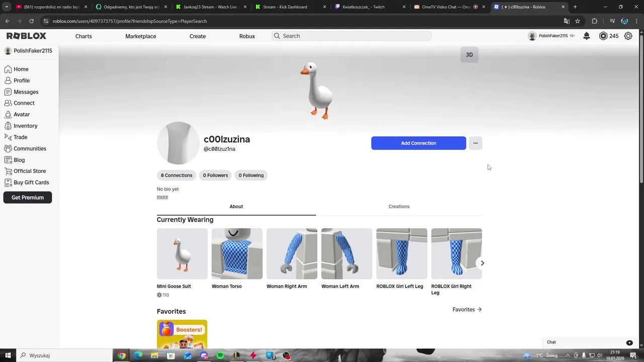The image size is (644, 362).
Task: Open the Boosters favorite game thumbnail
Action: tap(182, 334)
